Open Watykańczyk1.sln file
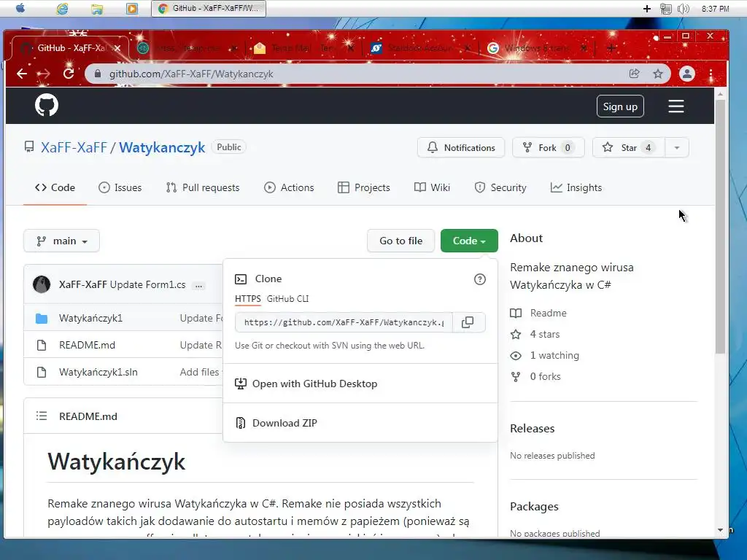The width and height of the screenshot is (747, 560). coord(98,373)
